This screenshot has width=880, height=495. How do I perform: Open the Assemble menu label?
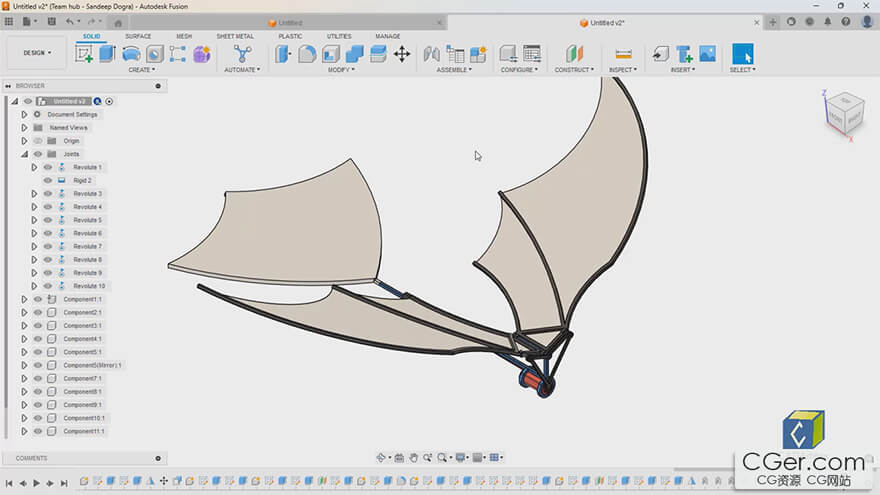coord(454,70)
